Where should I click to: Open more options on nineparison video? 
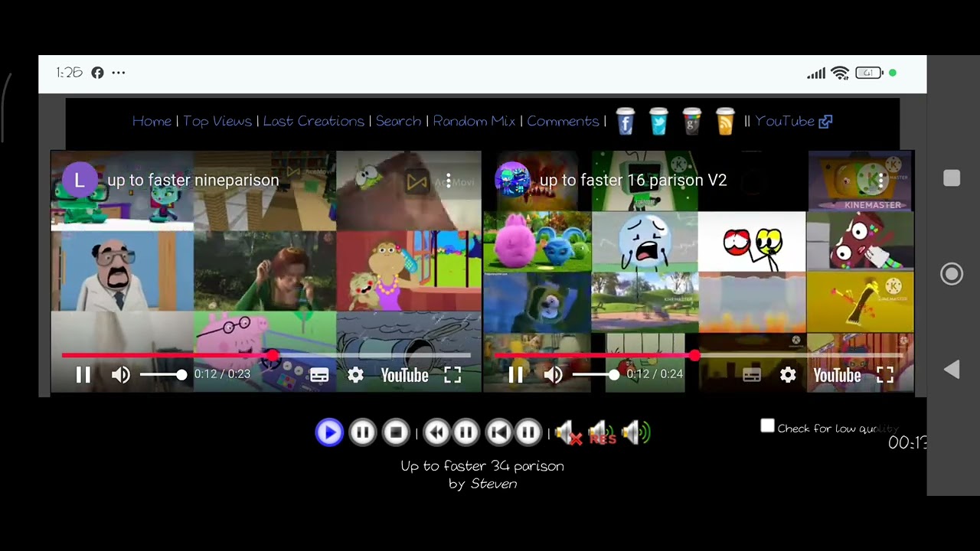[x=449, y=181]
